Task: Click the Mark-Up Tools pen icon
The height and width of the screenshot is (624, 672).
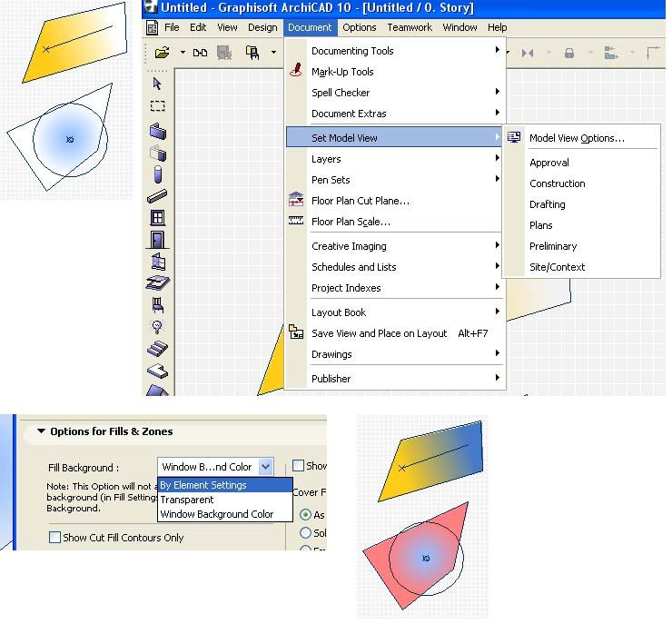Action: (296, 70)
